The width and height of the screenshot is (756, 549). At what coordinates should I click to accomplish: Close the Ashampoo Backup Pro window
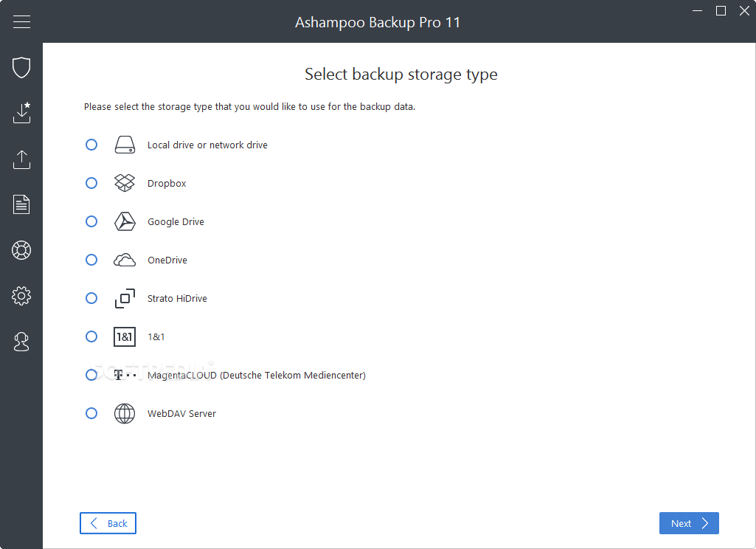[744, 10]
